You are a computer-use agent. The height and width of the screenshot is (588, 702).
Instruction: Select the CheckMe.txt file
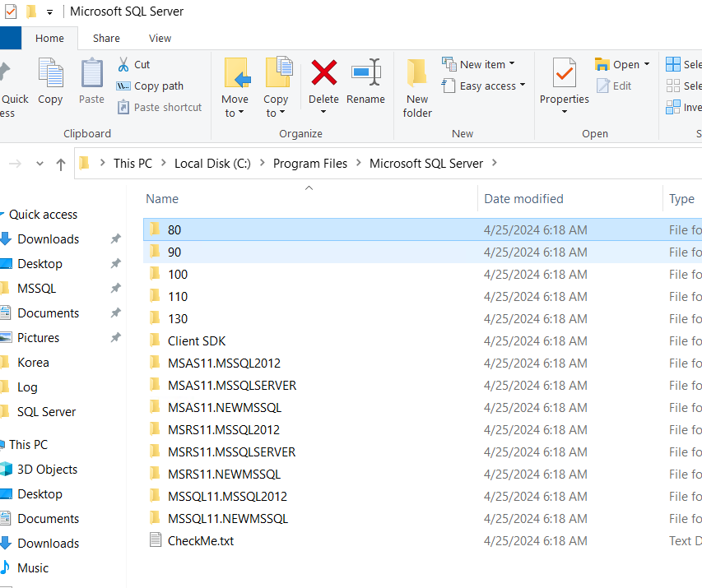tap(201, 540)
